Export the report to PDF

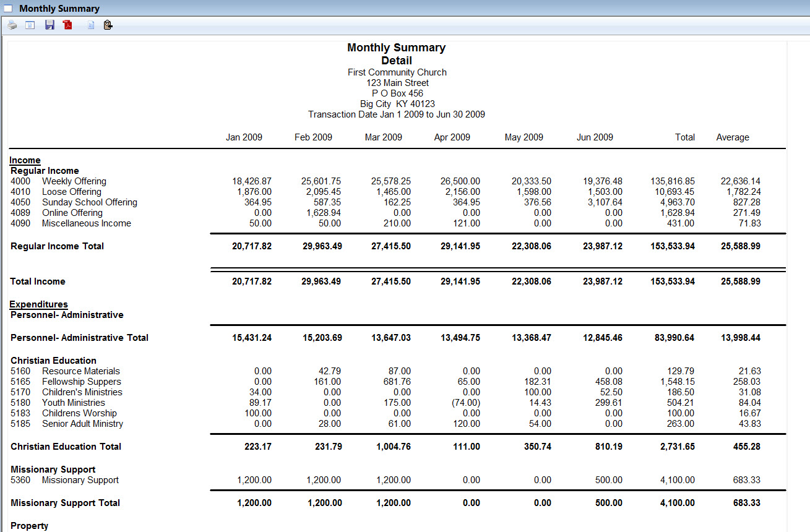67,25
